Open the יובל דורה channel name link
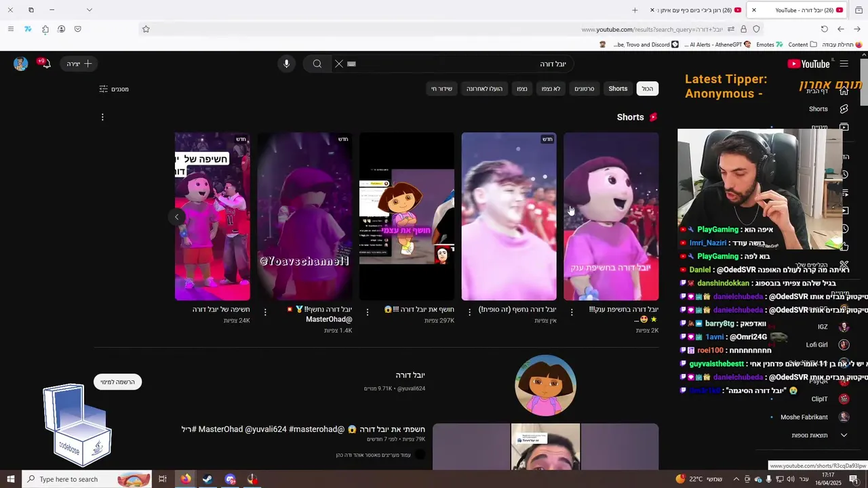 tap(410, 375)
